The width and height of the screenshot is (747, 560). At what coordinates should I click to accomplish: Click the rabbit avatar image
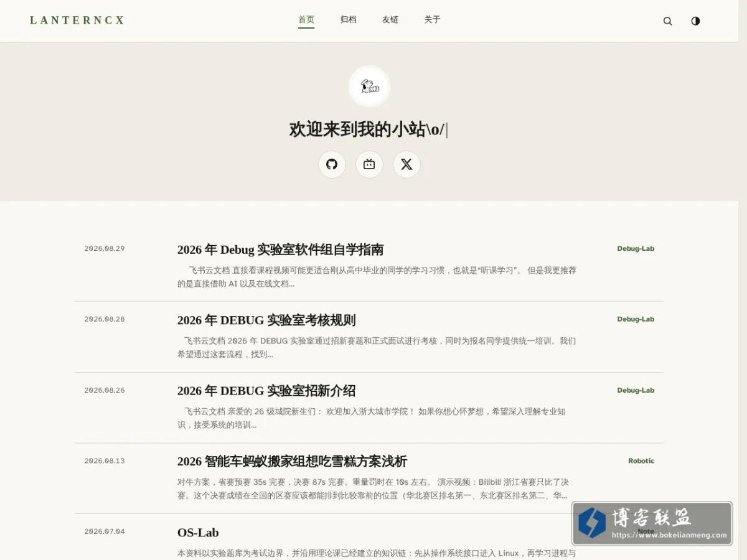point(369,86)
